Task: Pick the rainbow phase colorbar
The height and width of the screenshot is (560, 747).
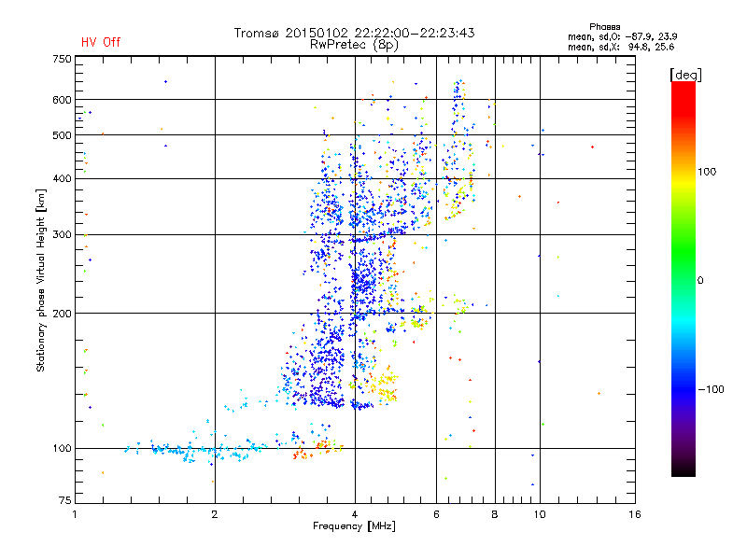Action: (684, 279)
